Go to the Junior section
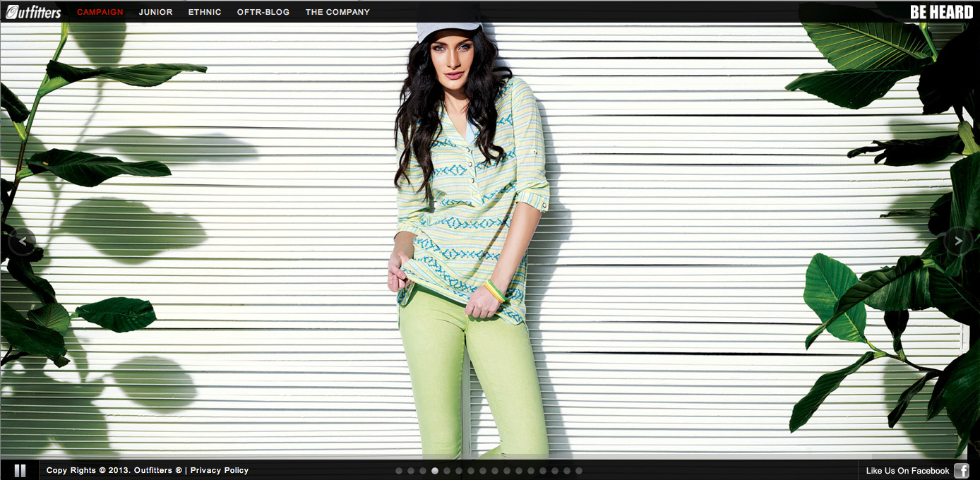The width and height of the screenshot is (980, 480). [156, 12]
